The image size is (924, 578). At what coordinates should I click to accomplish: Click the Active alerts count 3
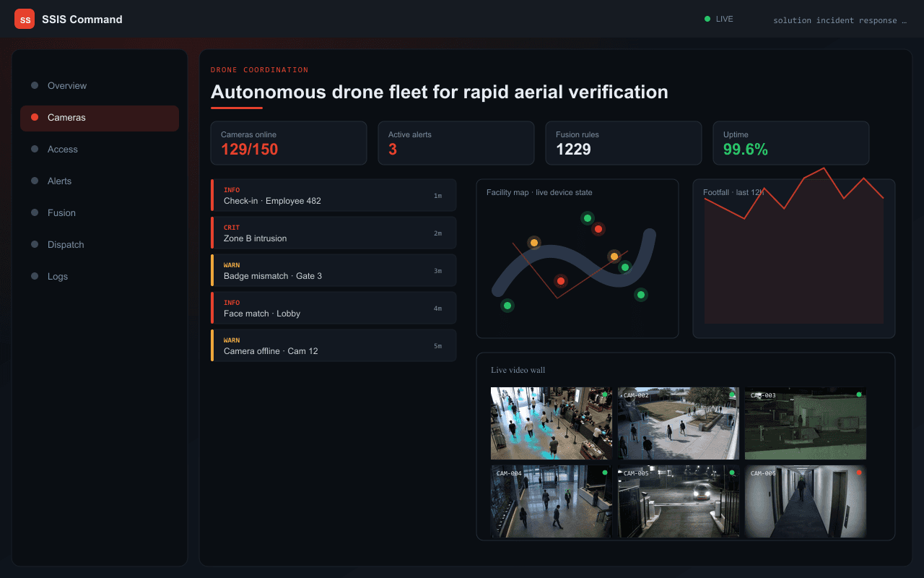coord(393,150)
